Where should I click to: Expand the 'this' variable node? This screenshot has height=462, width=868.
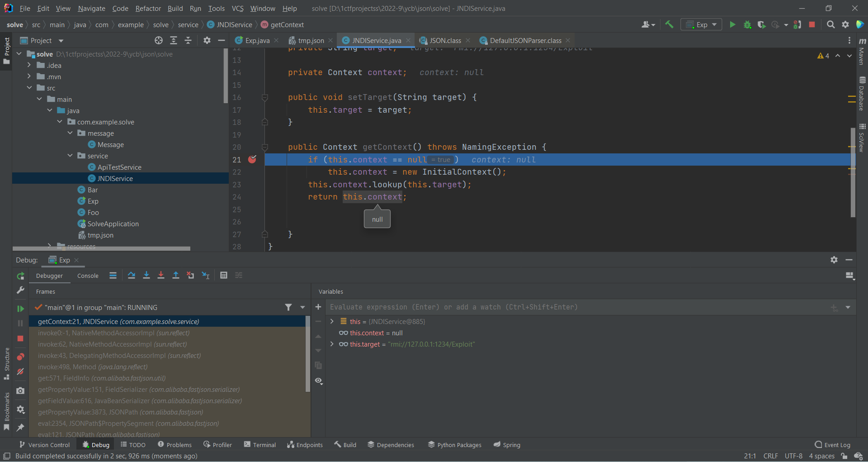point(332,321)
